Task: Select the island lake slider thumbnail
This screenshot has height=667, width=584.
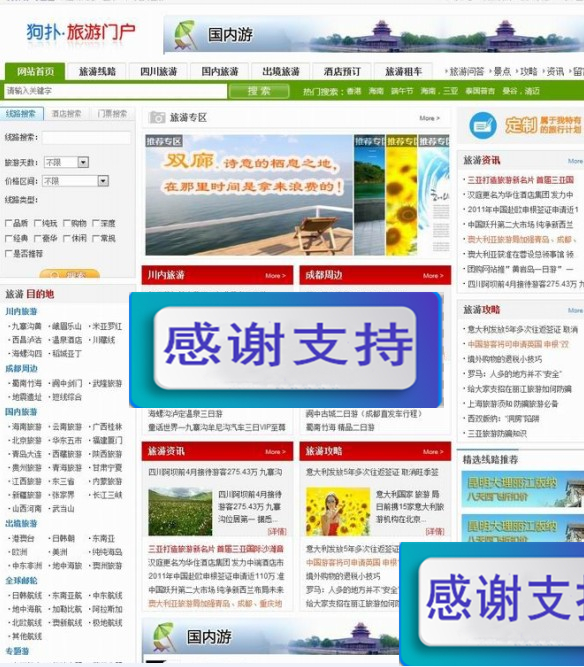Action: [370, 195]
